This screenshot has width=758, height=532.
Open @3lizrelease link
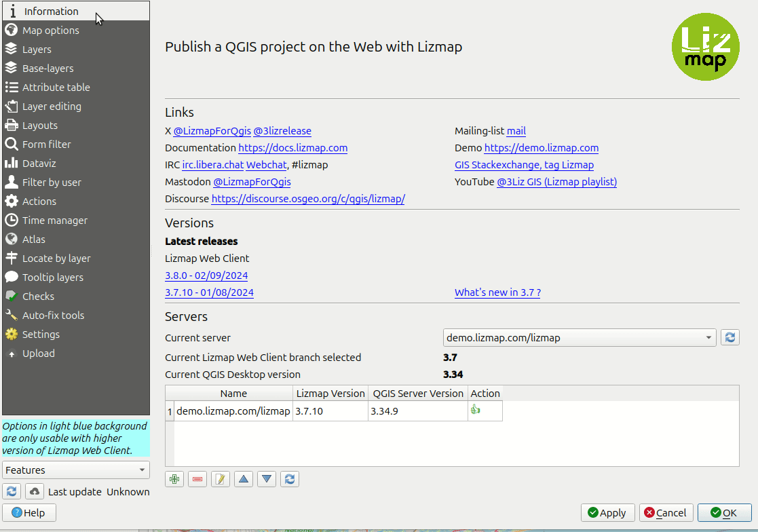tap(282, 131)
